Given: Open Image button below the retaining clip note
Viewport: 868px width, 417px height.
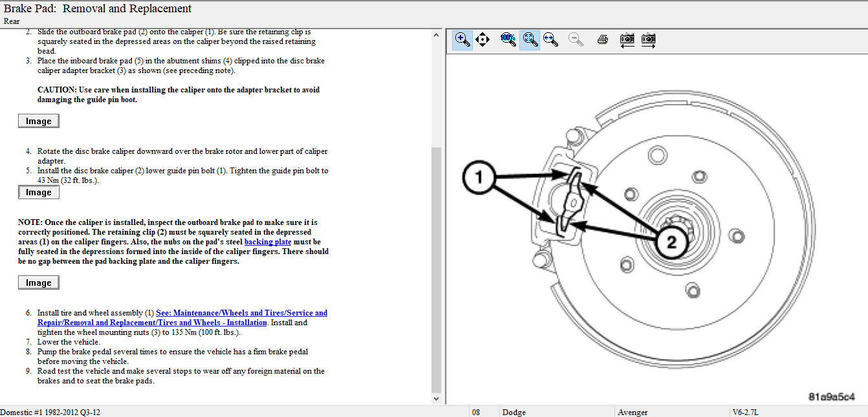Looking at the screenshot, I should [39, 283].
